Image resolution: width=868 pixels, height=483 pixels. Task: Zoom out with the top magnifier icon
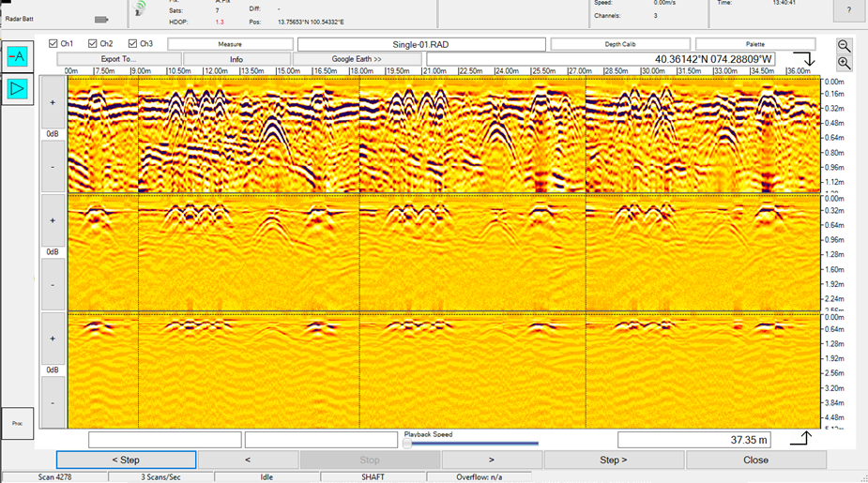coord(844,45)
